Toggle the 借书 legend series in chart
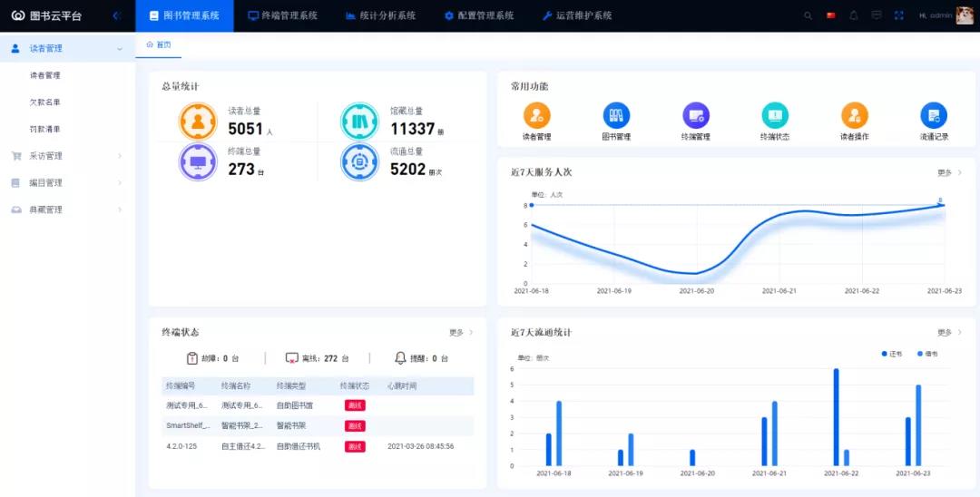The width and height of the screenshot is (980, 497). click(926, 353)
